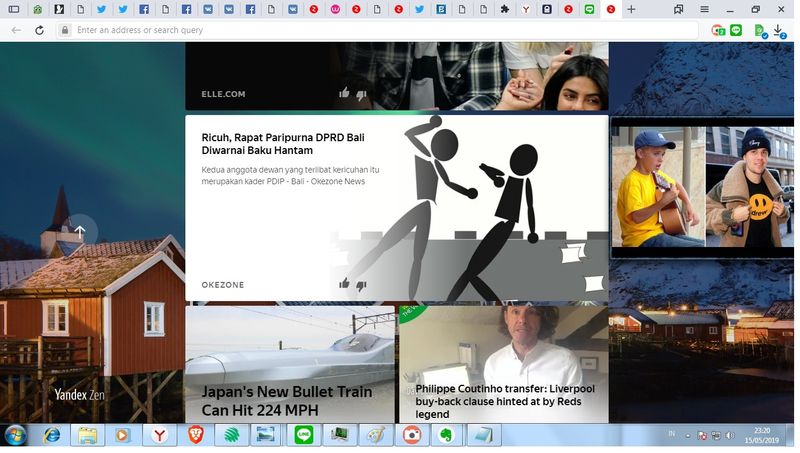Viewport: 800px width, 453px height.
Task: Click the lock icon in the address bar
Action: [65, 30]
